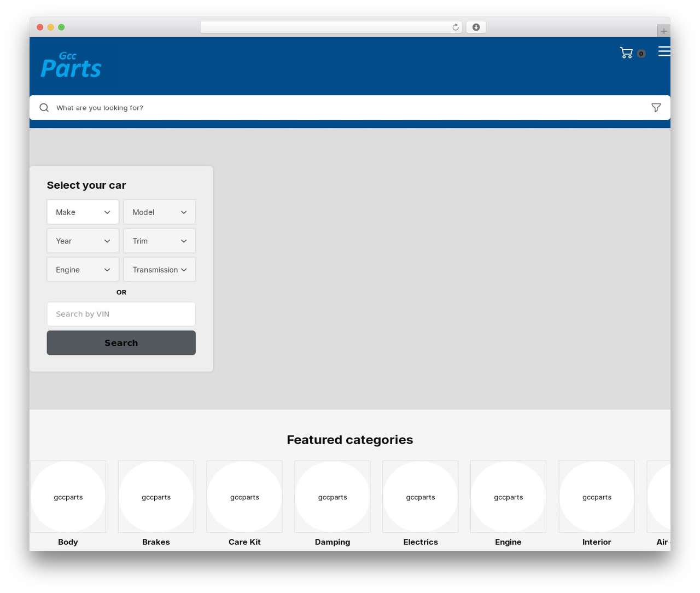Image resolution: width=700 pixels, height=593 pixels.
Task: Expand the Model dropdown
Action: point(160,212)
